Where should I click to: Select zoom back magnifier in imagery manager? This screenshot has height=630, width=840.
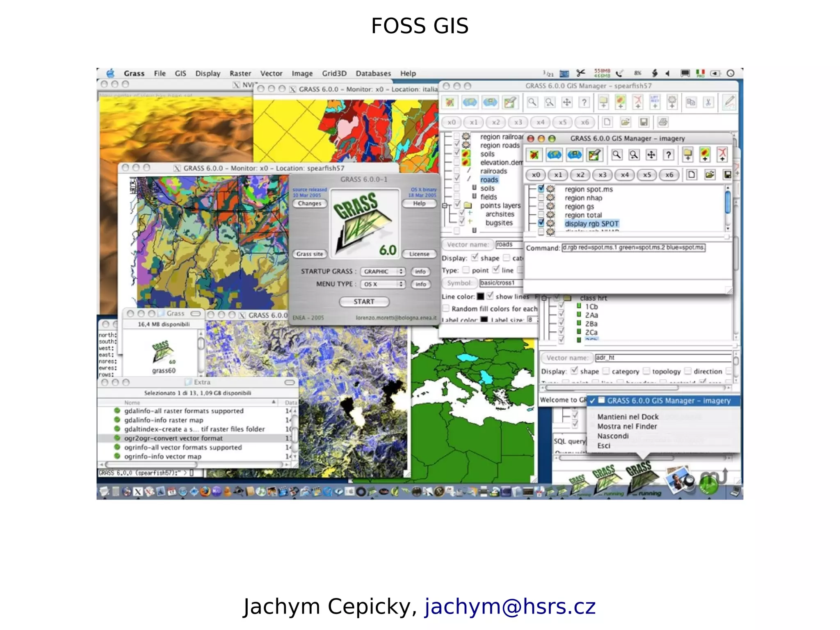coord(634,155)
